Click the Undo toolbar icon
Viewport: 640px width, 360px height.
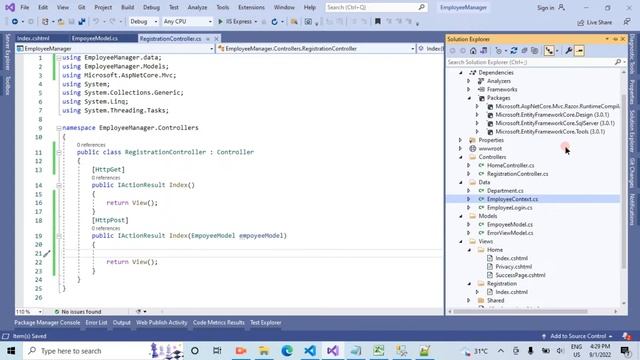pos(96,22)
